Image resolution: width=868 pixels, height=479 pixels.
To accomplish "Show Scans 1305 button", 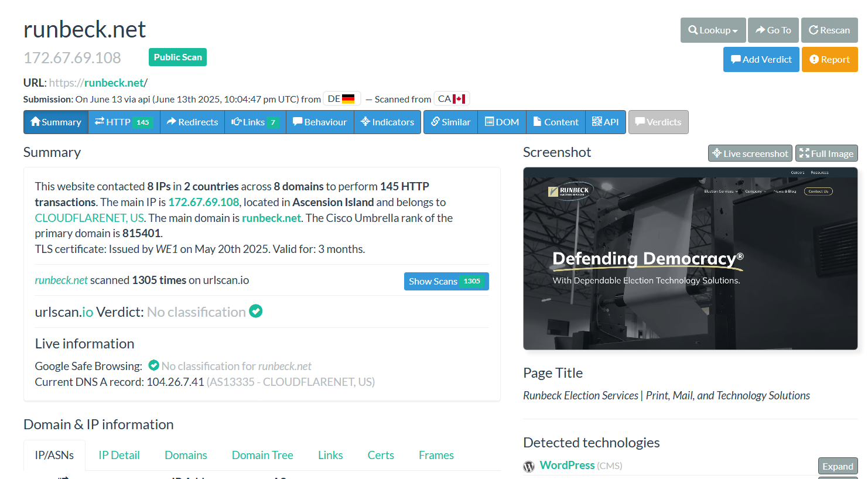I will click(x=446, y=281).
